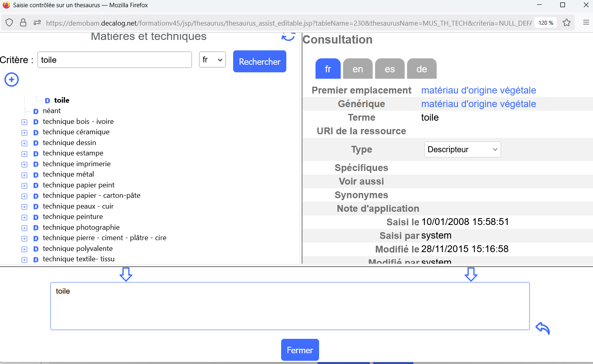Click the blue undo arrow icon

[543, 328]
